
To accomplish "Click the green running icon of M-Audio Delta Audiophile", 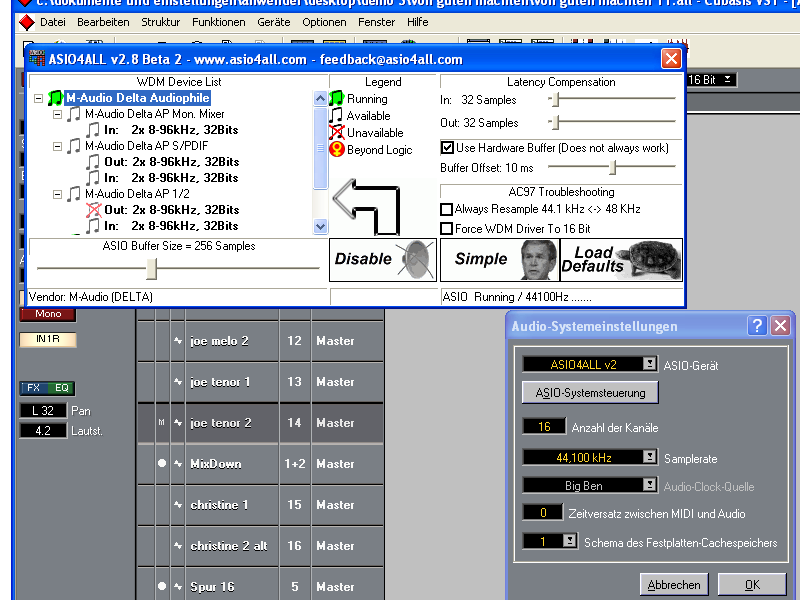I will coord(55,98).
